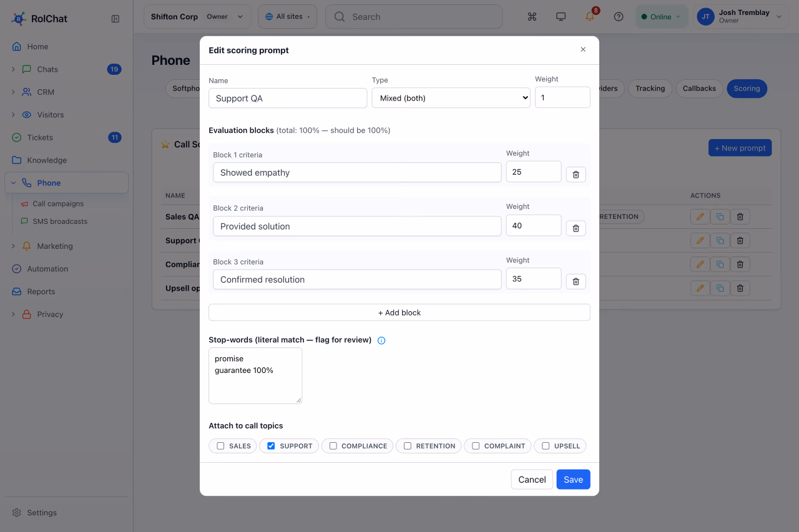Click the Save button

point(573,480)
